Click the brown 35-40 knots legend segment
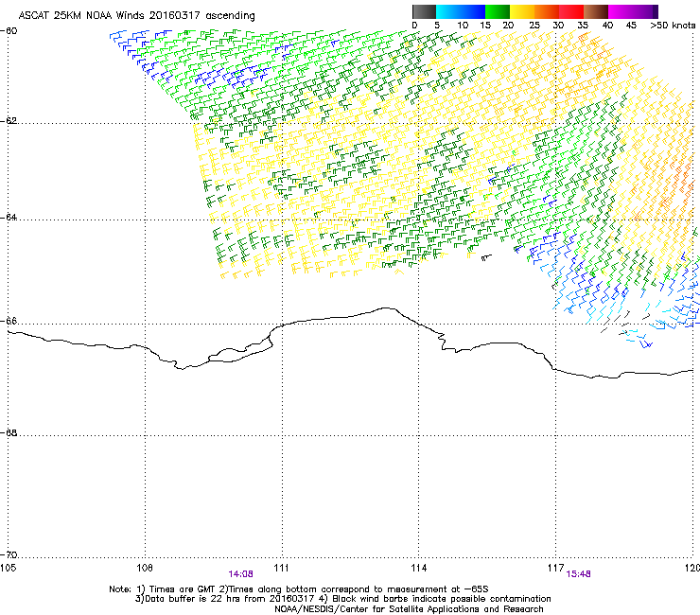The height and width of the screenshot is (615, 700). click(596, 11)
